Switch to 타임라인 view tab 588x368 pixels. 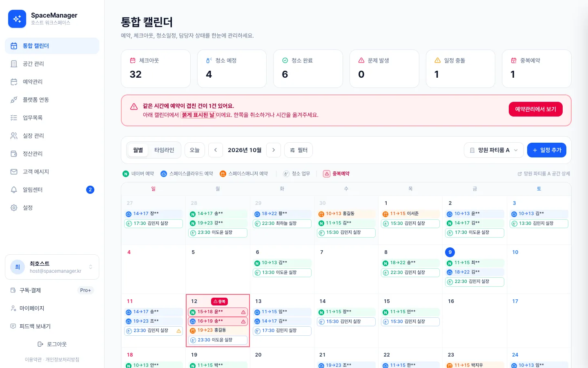click(164, 150)
